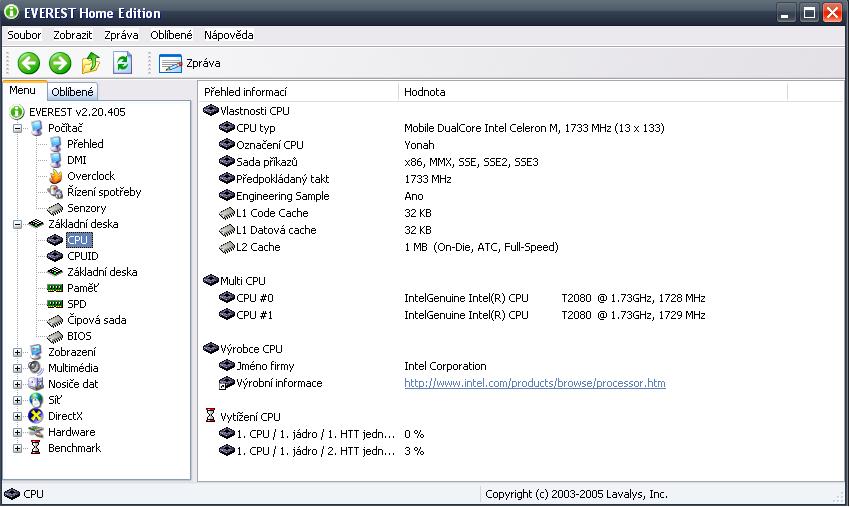Click the Nosiče dat drive icon
This screenshot has width=850, height=508.
(36, 384)
